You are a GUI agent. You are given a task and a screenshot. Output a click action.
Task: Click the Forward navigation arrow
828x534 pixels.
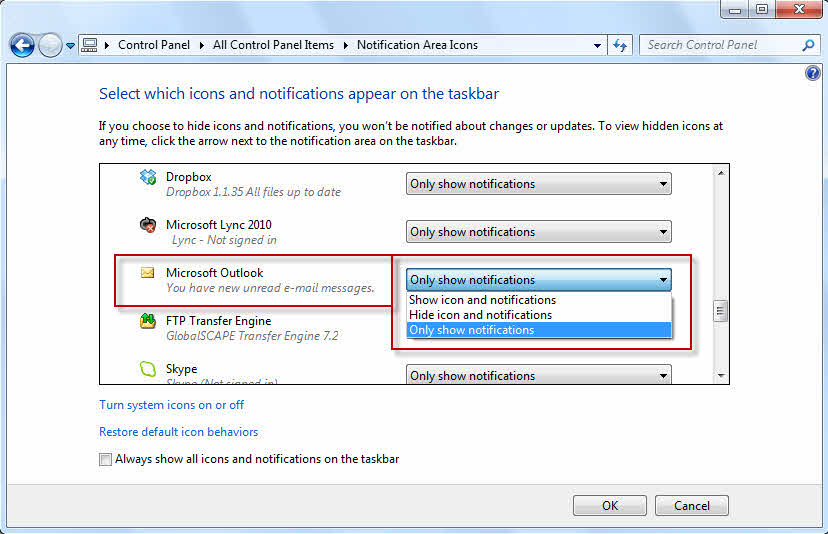coord(51,45)
